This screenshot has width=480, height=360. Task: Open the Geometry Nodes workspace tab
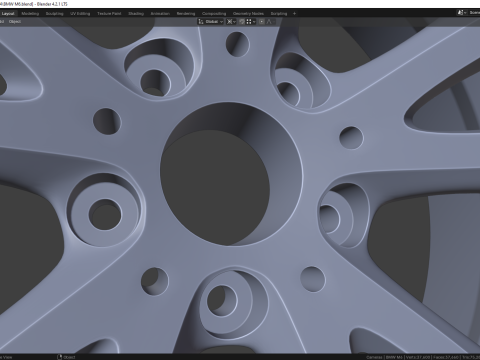248,14
